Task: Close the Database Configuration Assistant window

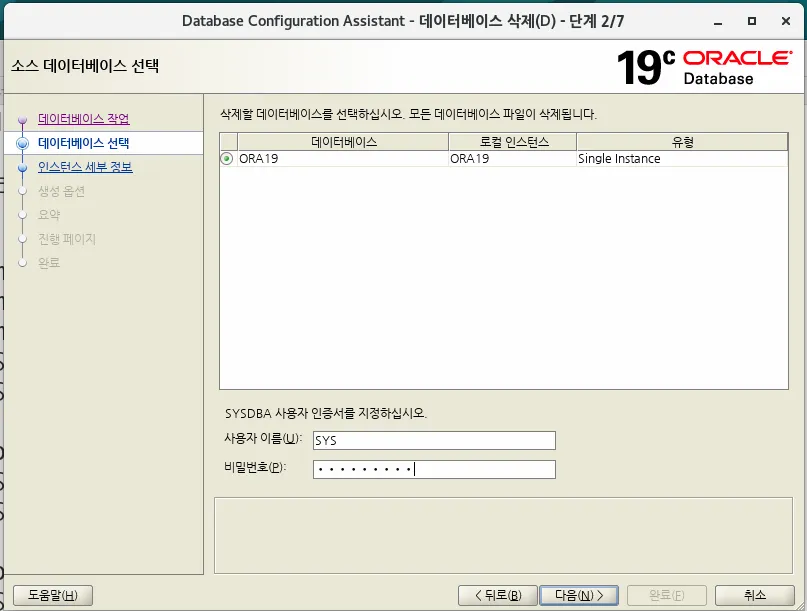Action: (x=786, y=21)
